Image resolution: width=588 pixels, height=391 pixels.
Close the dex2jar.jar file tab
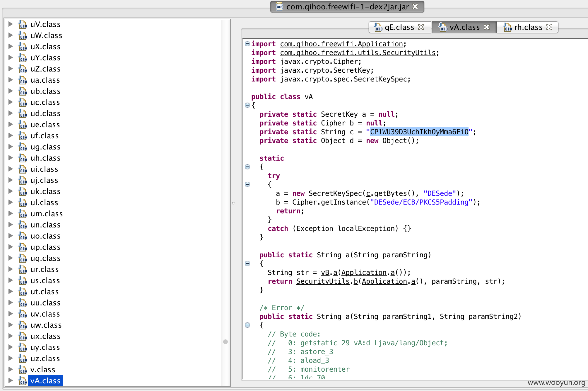click(415, 6)
